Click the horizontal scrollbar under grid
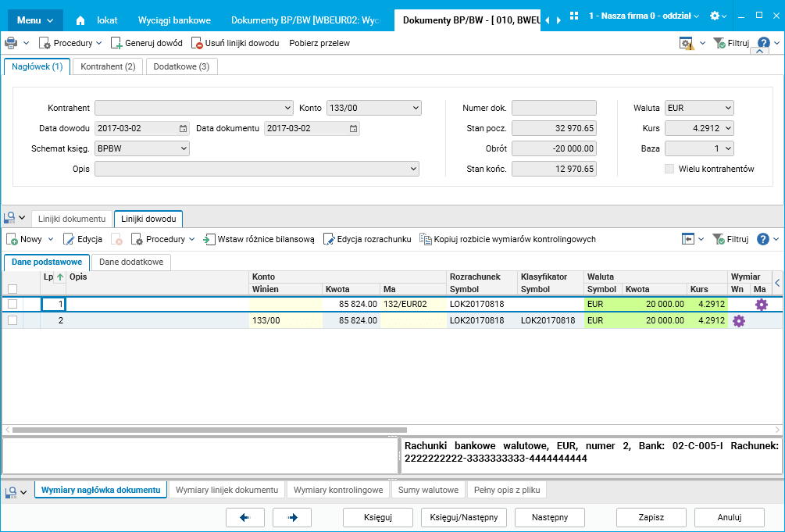The height and width of the screenshot is (532, 785). pyautogui.click(x=209, y=430)
